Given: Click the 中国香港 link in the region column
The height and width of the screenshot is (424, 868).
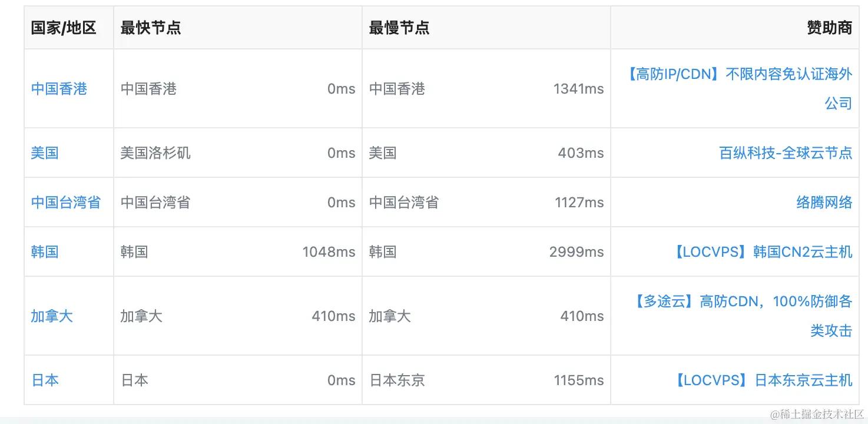Looking at the screenshot, I should (59, 89).
